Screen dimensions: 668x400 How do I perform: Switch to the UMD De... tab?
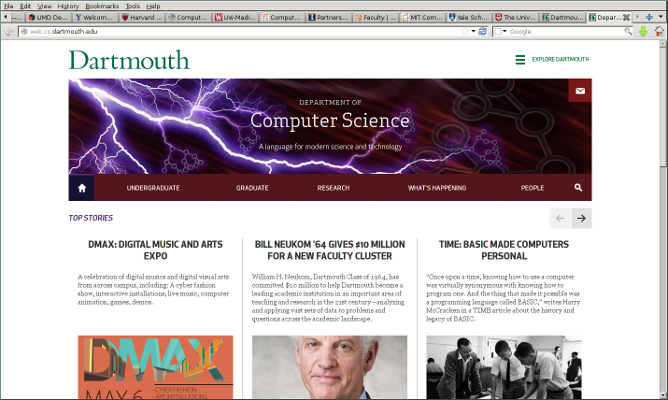point(48,17)
